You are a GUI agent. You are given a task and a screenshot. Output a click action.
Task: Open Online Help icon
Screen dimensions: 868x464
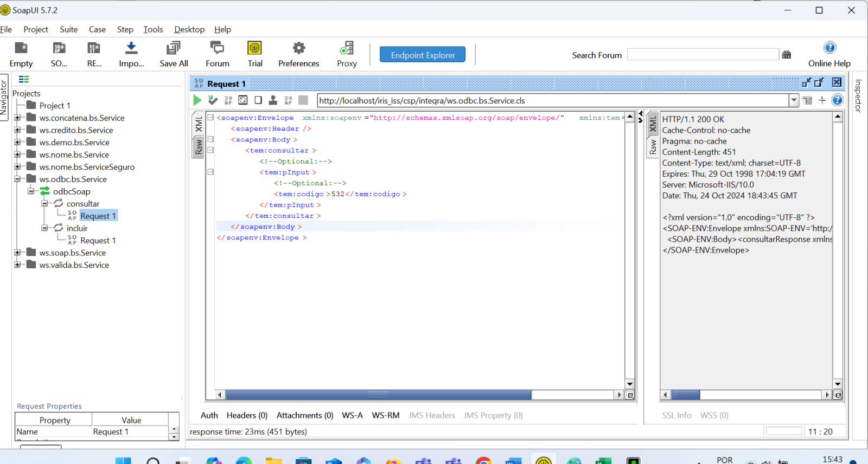pos(829,48)
